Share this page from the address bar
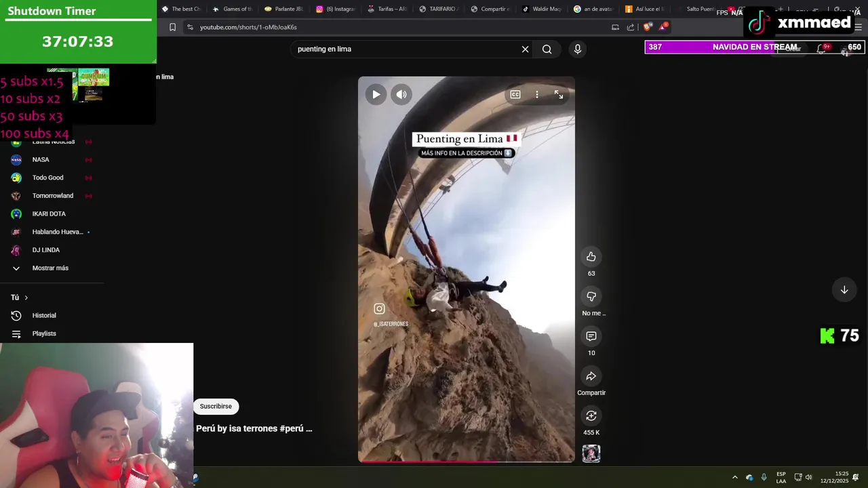The width and height of the screenshot is (868, 488). (x=631, y=27)
